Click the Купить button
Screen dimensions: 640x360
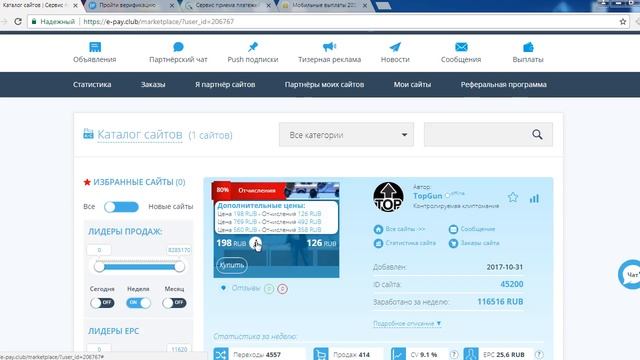tap(231, 265)
